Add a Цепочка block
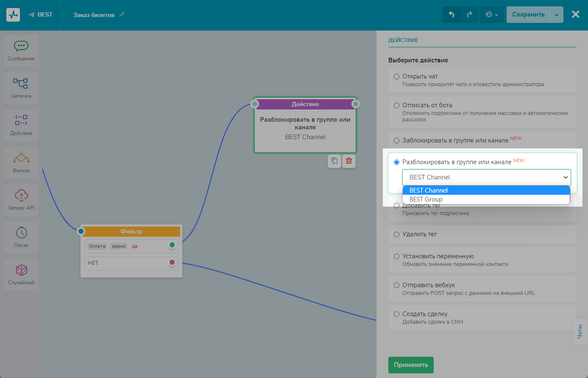The height and width of the screenshot is (378, 588). click(21, 88)
